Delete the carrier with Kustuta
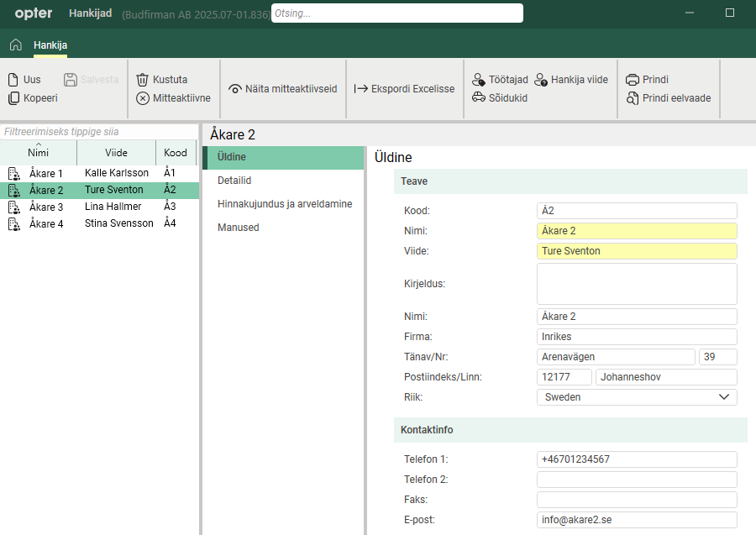 pyautogui.click(x=161, y=80)
